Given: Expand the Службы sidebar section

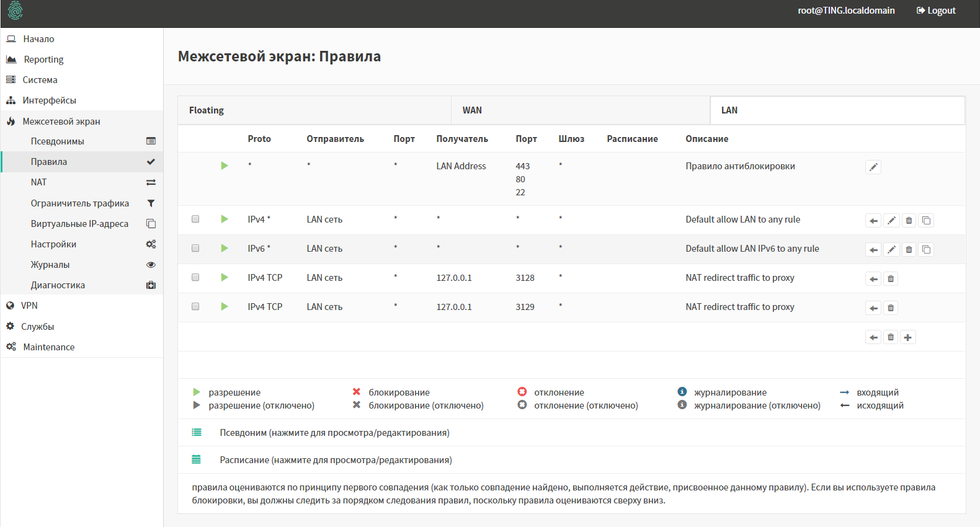Looking at the screenshot, I should click(37, 327).
